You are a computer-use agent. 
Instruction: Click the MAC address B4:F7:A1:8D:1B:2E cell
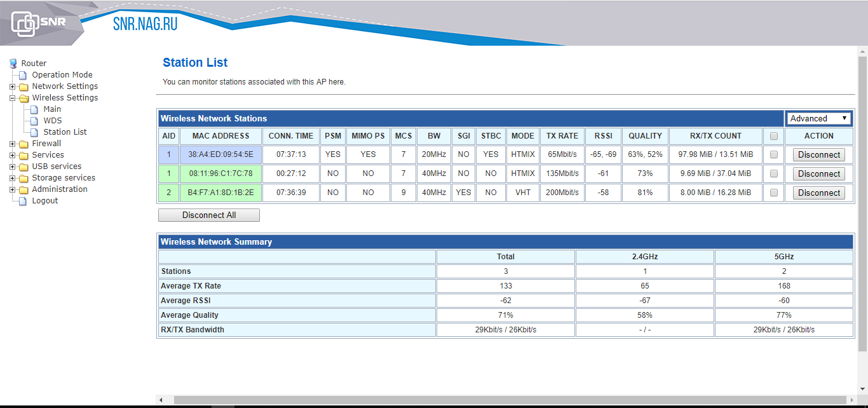220,193
